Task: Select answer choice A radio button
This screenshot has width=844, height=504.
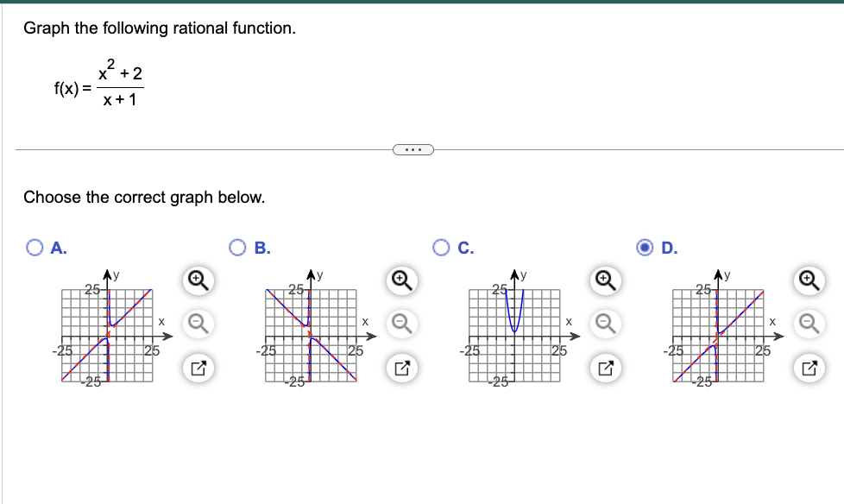Action: coord(33,248)
